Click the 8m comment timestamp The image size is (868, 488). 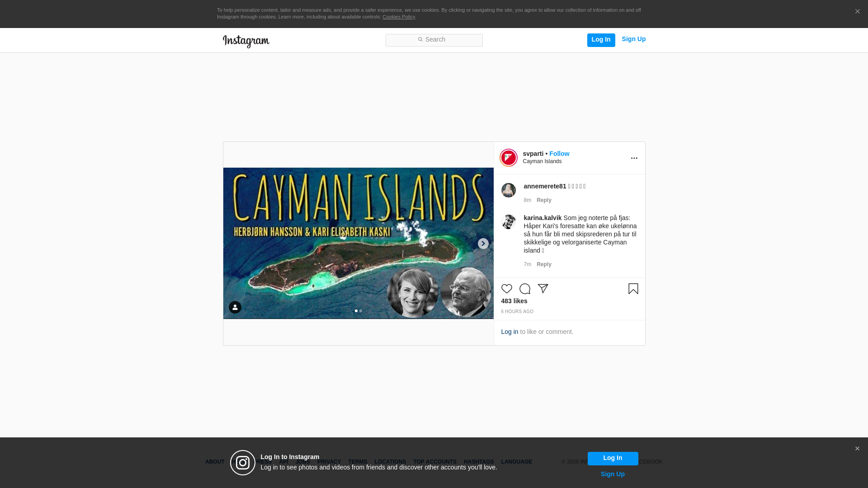[x=528, y=200]
